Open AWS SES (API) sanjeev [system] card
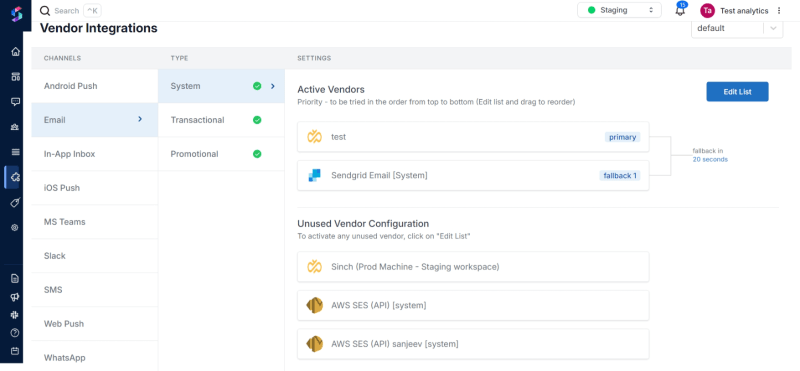 (x=473, y=344)
